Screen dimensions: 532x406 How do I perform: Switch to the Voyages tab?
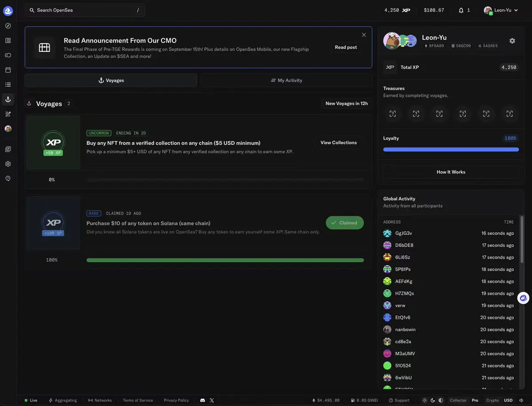pos(111,80)
